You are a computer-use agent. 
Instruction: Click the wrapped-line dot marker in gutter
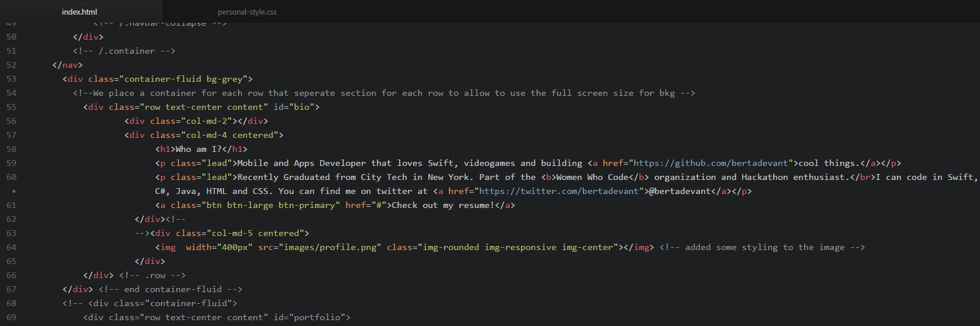click(13, 191)
